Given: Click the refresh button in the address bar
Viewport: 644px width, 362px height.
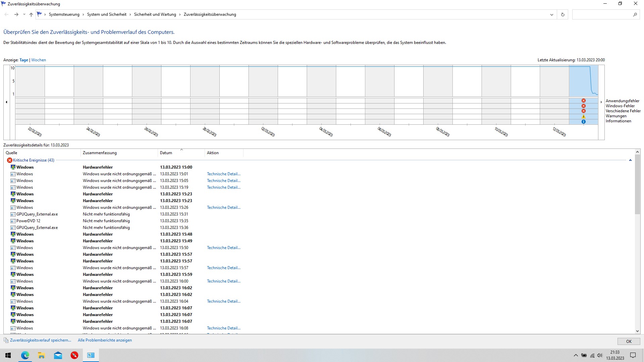Looking at the screenshot, I should 562,14.
